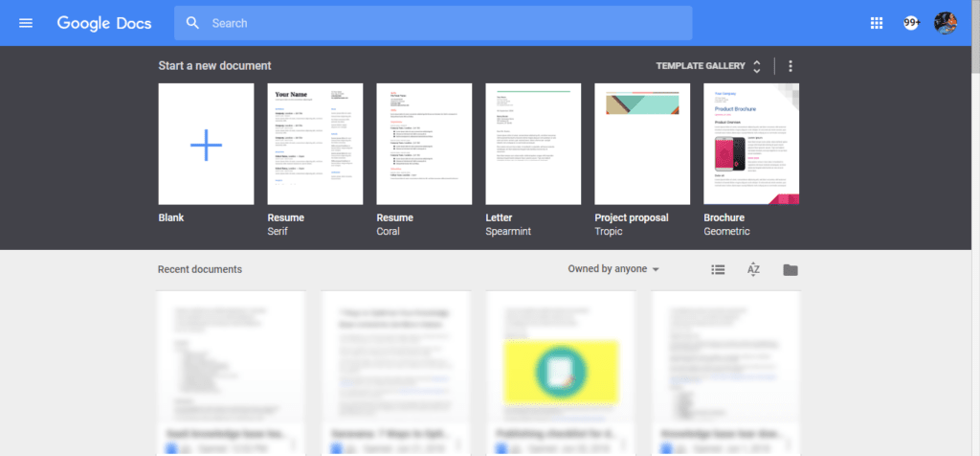Open the Project proposal Tropic template

[x=642, y=144]
